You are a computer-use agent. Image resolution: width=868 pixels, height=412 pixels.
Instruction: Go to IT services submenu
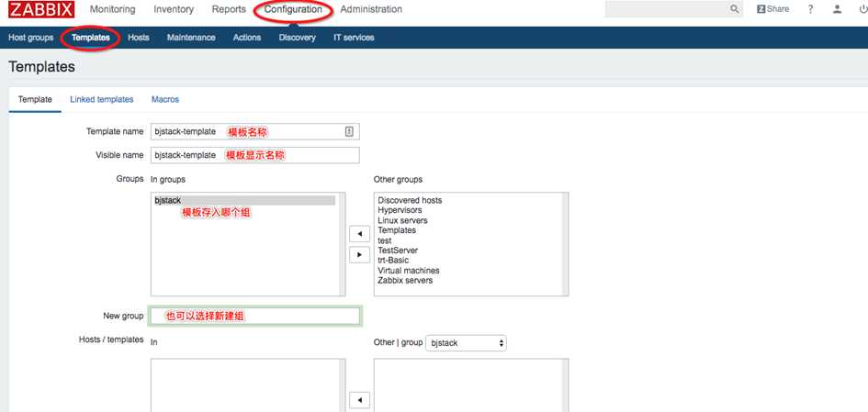point(354,38)
